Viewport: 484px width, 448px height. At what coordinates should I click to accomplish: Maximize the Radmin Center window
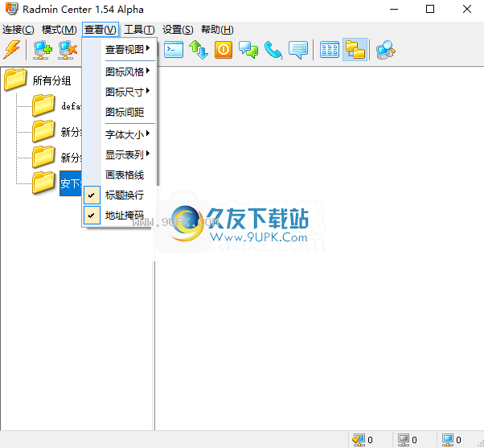point(430,9)
